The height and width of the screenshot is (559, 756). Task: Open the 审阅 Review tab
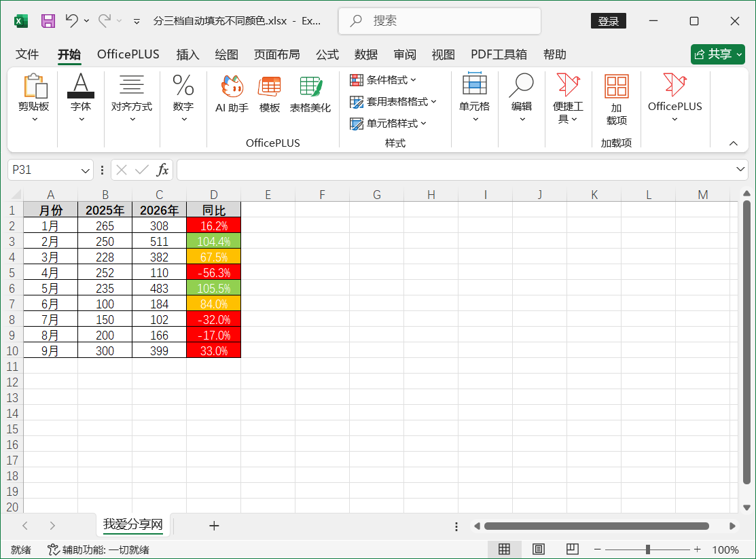click(405, 54)
